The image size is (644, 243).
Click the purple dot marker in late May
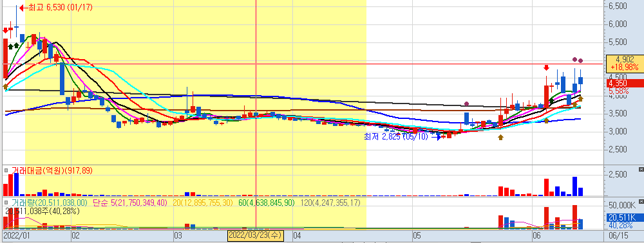tap(466, 104)
